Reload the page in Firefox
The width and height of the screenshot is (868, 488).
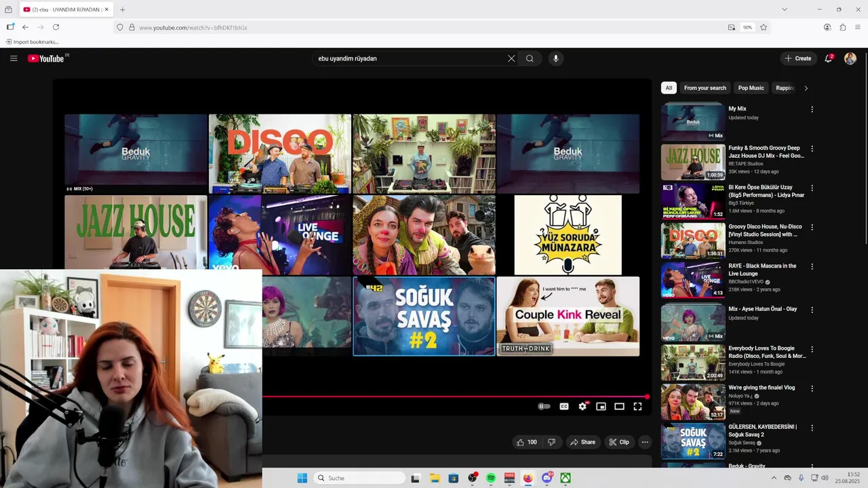point(56,27)
